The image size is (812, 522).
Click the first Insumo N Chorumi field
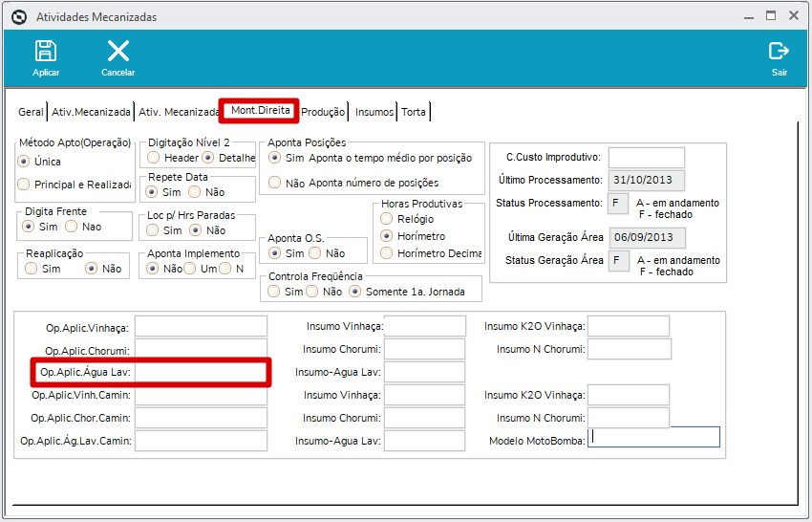[x=630, y=349]
